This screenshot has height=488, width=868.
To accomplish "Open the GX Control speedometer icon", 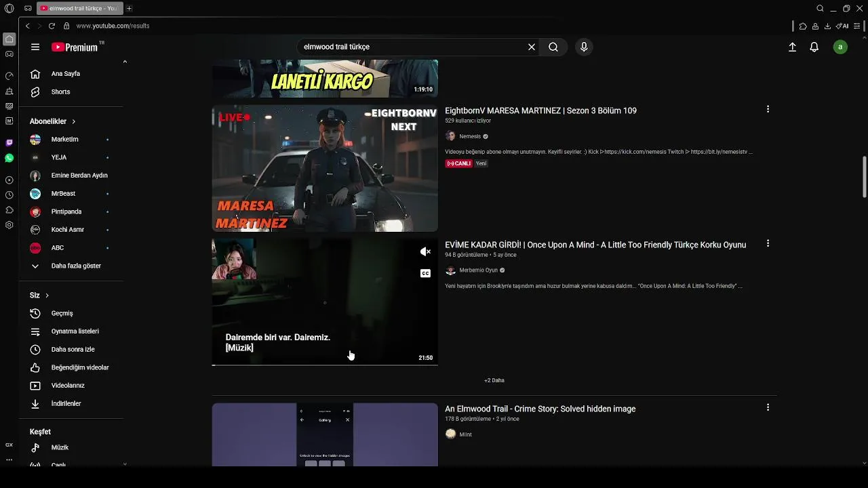I will (9, 76).
